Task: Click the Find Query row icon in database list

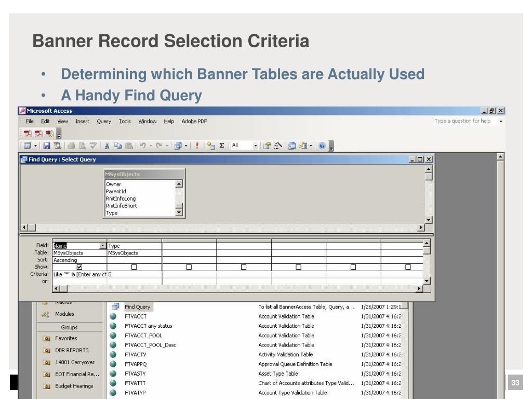Action: click(x=116, y=307)
